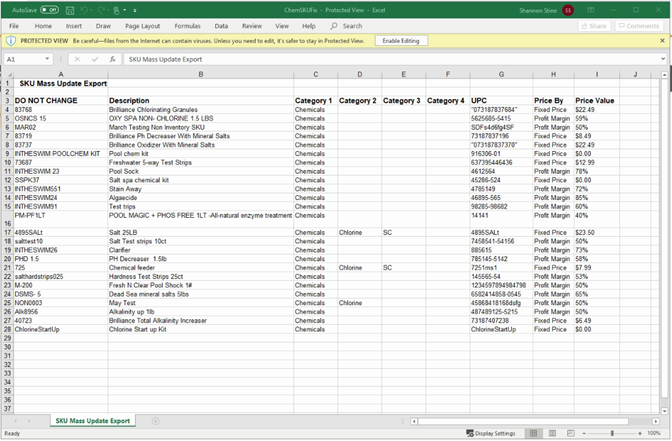Expand the formula bar chevron
Image resolution: width=672 pixels, height=441 pixels.
(x=663, y=59)
